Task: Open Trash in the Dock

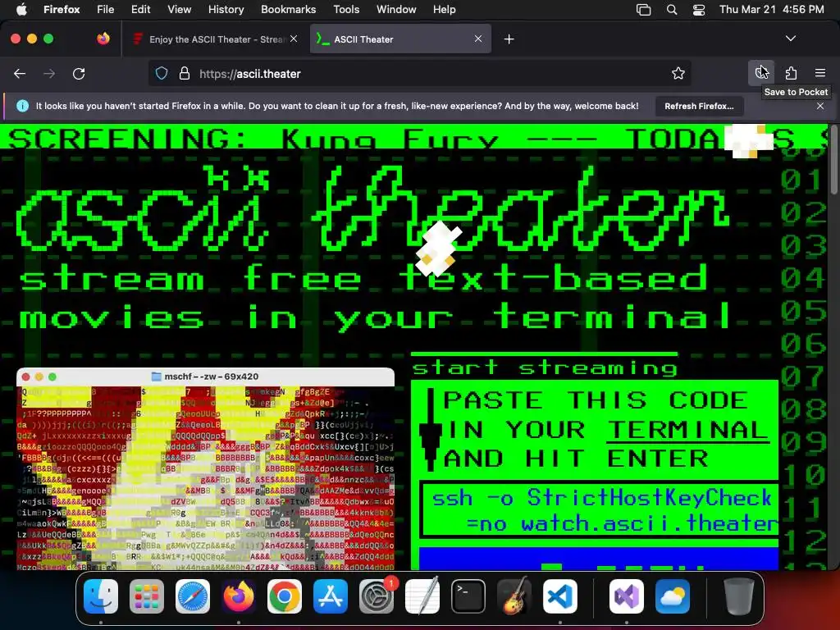Action: (x=738, y=596)
